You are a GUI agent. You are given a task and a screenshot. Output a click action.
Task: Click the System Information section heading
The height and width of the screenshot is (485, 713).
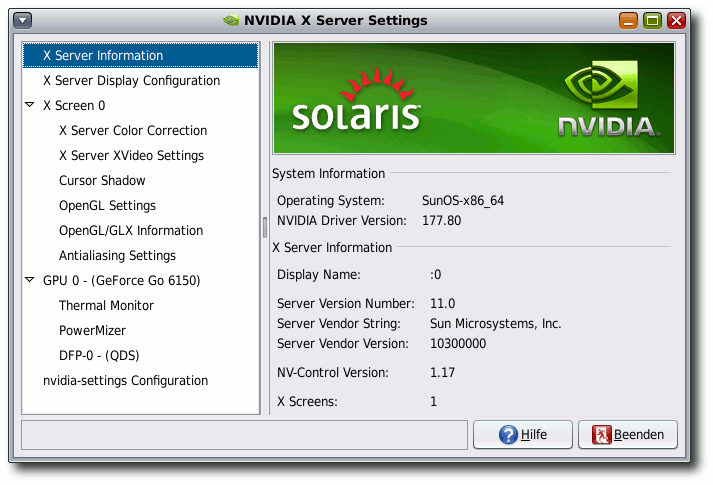click(x=328, y=174)
